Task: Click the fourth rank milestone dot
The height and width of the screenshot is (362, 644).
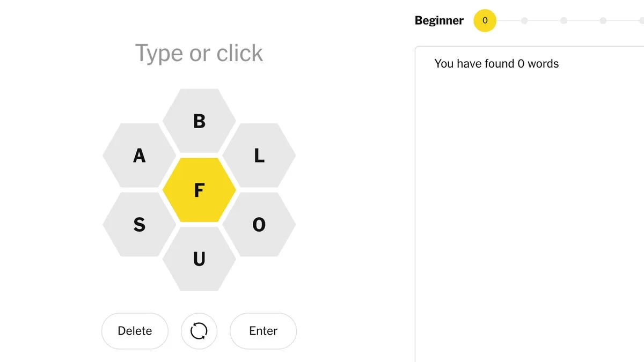Action: coord(603,20)
